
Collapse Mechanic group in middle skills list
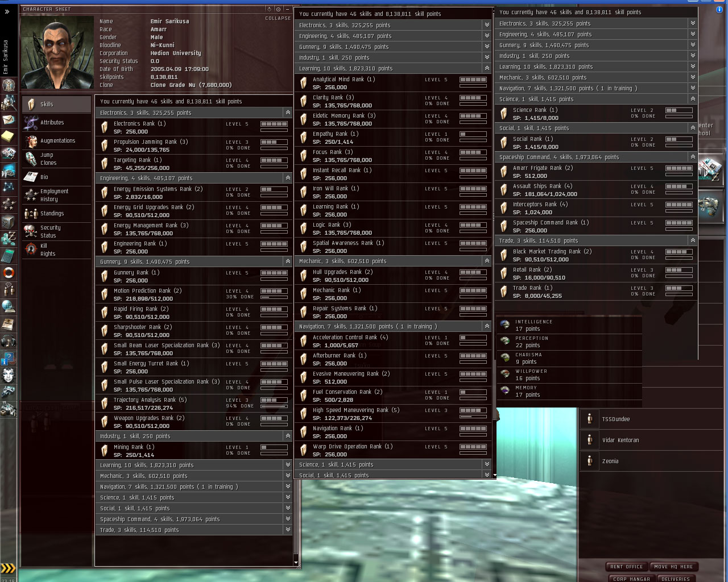[487, 261]
